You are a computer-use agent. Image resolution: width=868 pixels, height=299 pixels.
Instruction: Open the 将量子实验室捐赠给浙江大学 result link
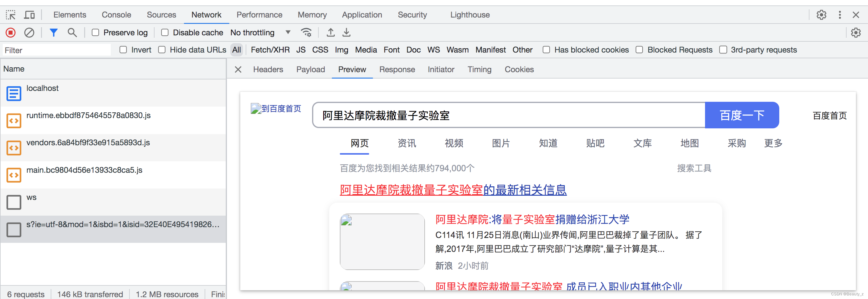coord(532,220)
